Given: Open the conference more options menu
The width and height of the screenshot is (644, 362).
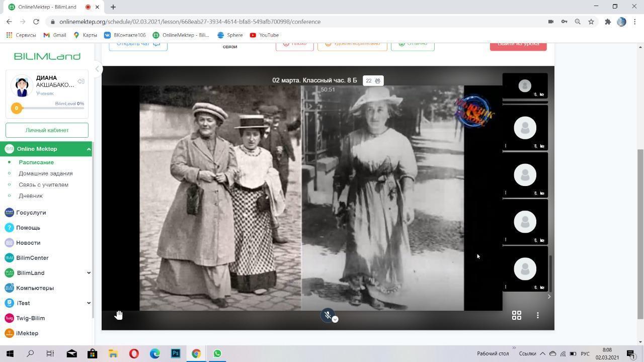Looking at the screenshot, I should [537, 315].
